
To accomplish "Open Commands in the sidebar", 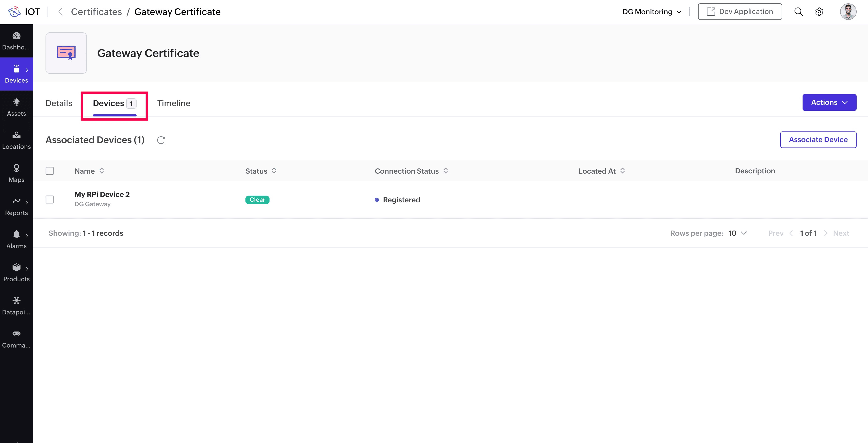I will pos(16,339).
